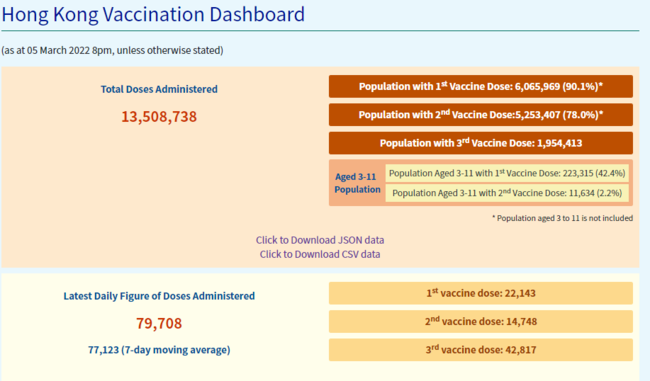Screen dimensions: 650x381
Task: Click the 77,123 7-day moving average text
Action: (x=159, y=350)
